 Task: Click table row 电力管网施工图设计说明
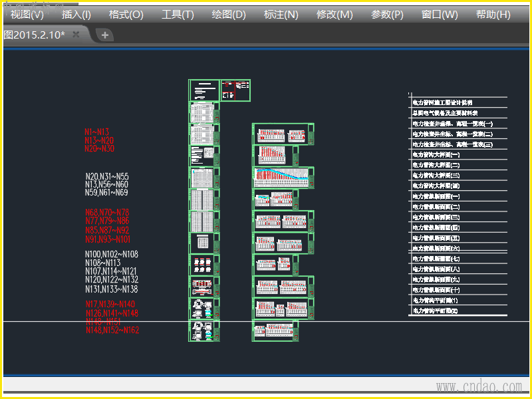pos(458,102)
